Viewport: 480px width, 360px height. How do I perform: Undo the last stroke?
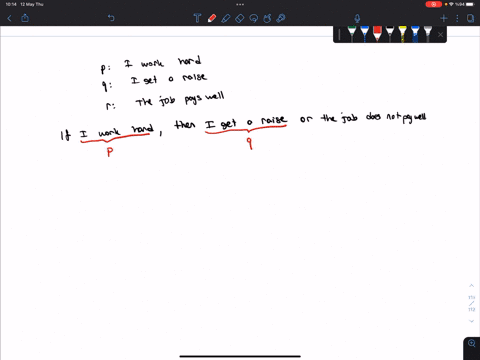tap(111, 18)
